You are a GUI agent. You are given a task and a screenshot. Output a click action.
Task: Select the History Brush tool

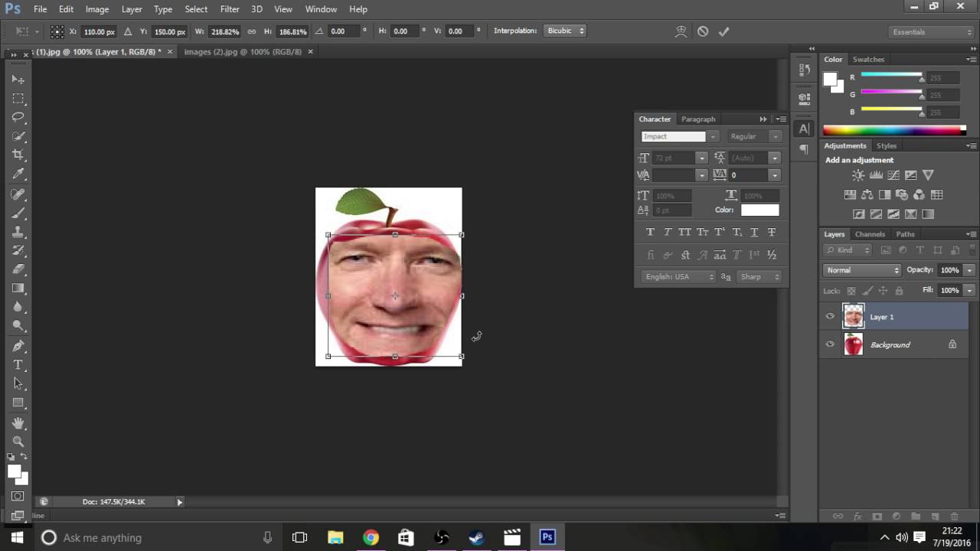click(18, 251)
